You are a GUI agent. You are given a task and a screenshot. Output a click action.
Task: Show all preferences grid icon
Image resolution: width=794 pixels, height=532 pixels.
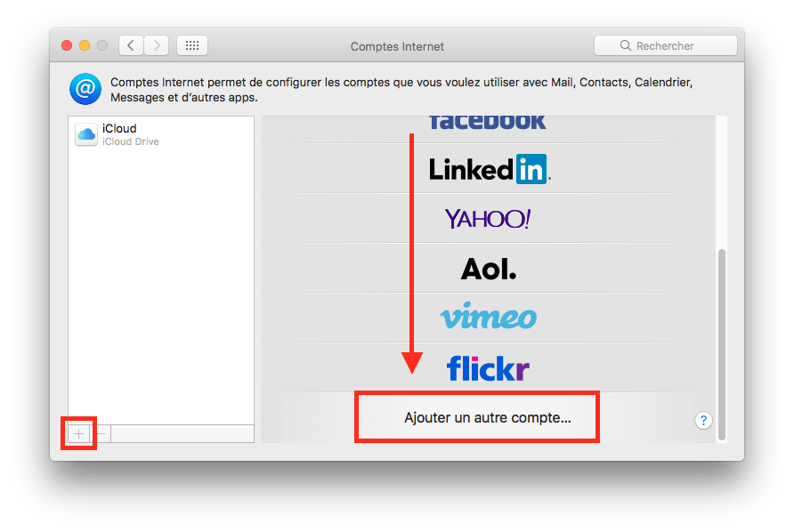coord(192,45)
